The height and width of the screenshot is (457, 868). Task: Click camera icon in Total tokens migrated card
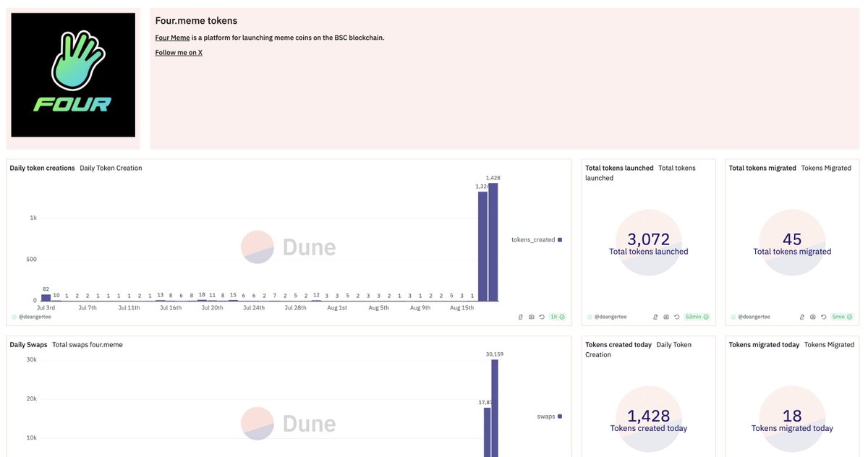coord(813,317)
